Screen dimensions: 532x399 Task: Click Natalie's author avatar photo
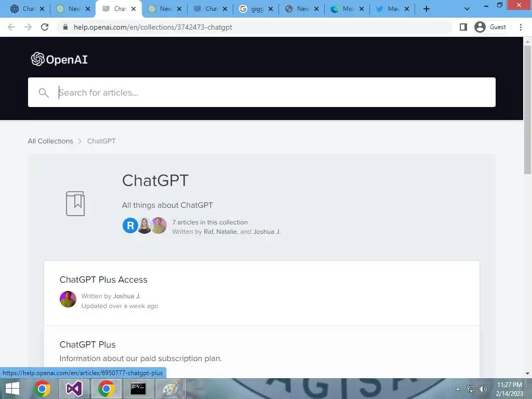tap(144, 225)
